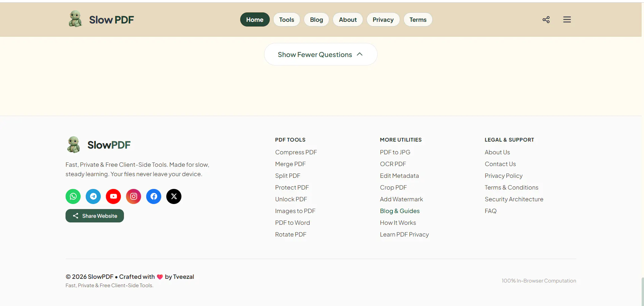Open the FAQ footer link
644x306 pixels.
[490, 211]
